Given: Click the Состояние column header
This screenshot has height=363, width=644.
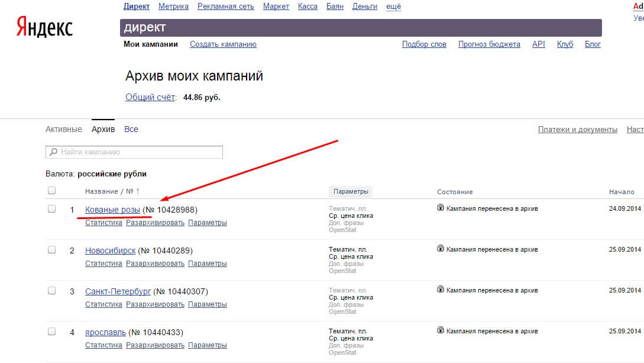Looking at the screenshot, I should (455, 192).
